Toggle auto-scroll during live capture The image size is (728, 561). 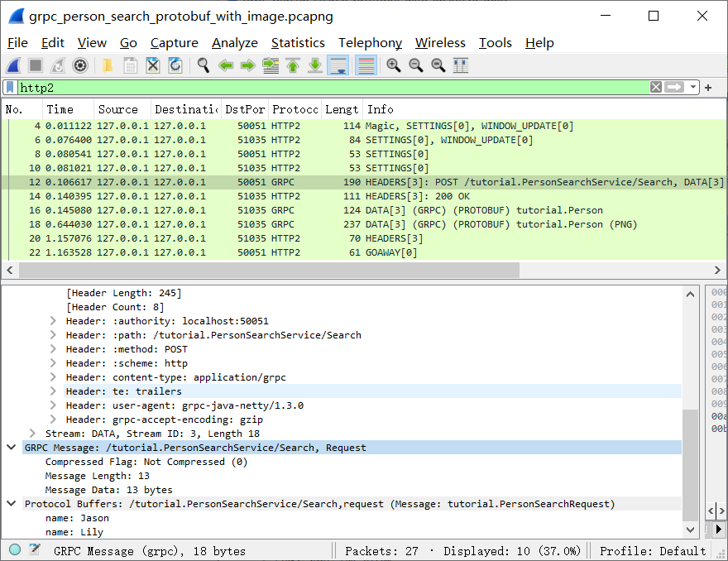pyautogui.click(x=338, y=65)
